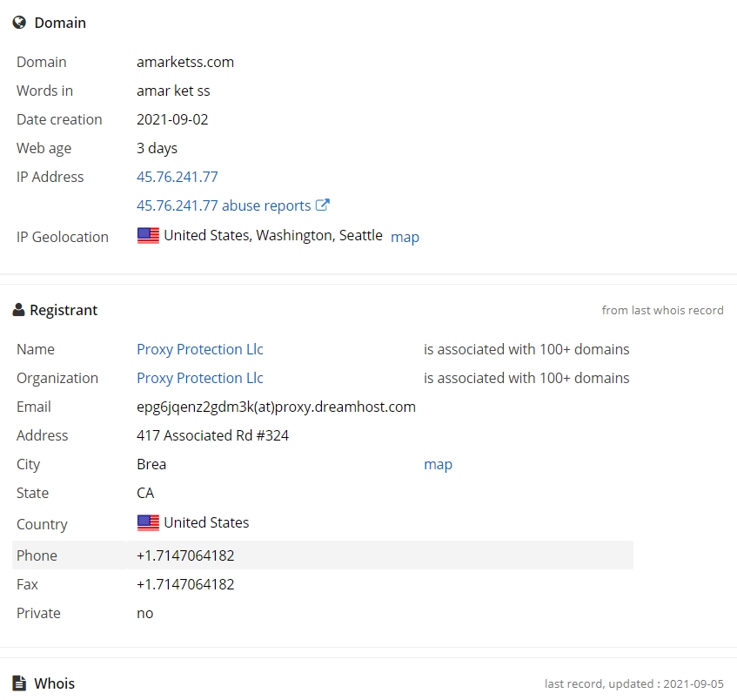Click the US flag icon in IP Geolocation row
Viewport: 737px width, 700px height.
coord(148,235)
